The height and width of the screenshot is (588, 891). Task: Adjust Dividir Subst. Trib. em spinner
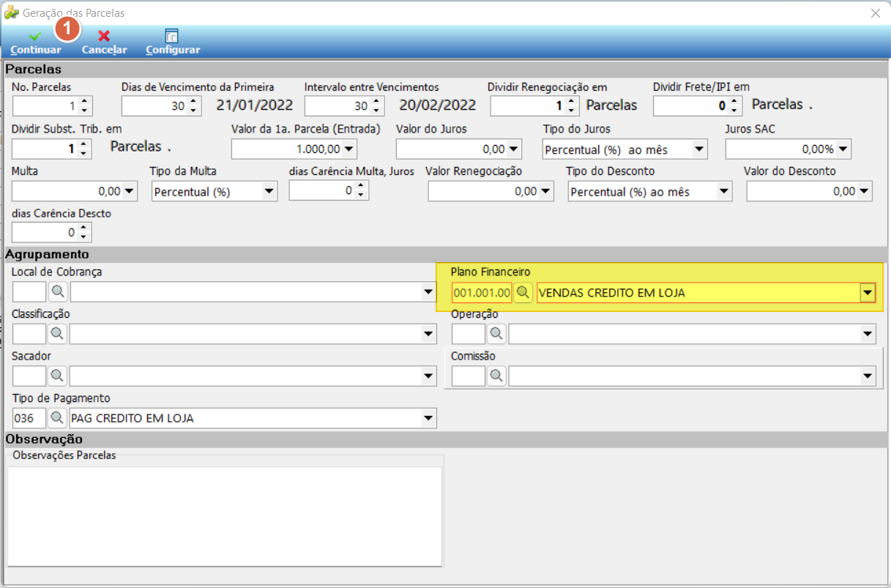(x=85, y=149)
